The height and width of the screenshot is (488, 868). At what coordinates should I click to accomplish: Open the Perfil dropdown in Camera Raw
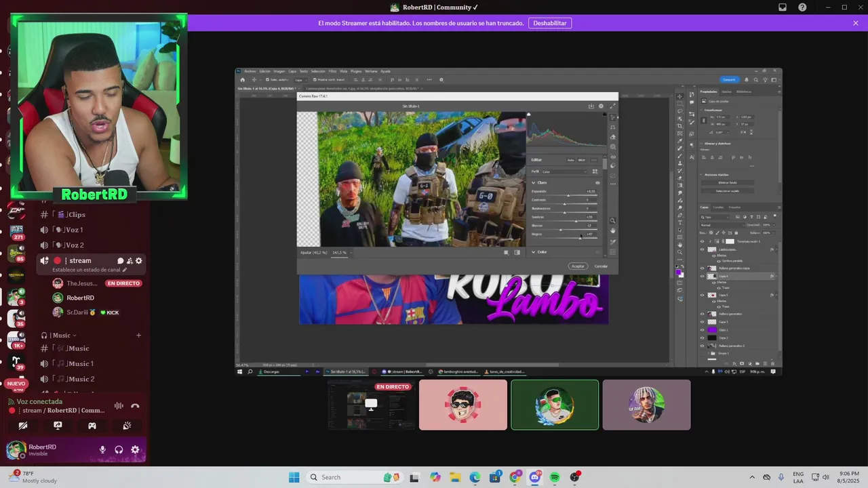click(x=564, y=171)
